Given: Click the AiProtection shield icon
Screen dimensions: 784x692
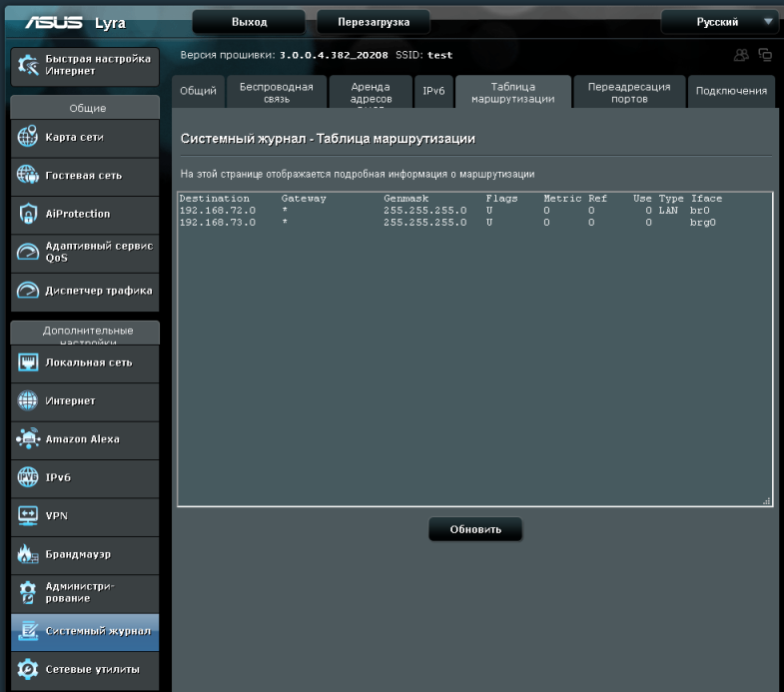Looking at the screenshot, I should (x=28, y=214).
